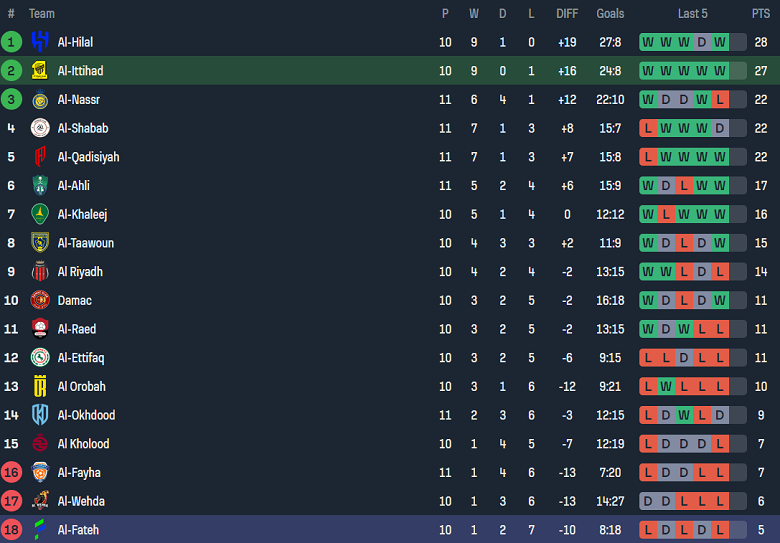This screenshot has width=780, height=543.
Task: Click the Al-Qadisiyah red crest icon
Action: click(x=40, y=157)
